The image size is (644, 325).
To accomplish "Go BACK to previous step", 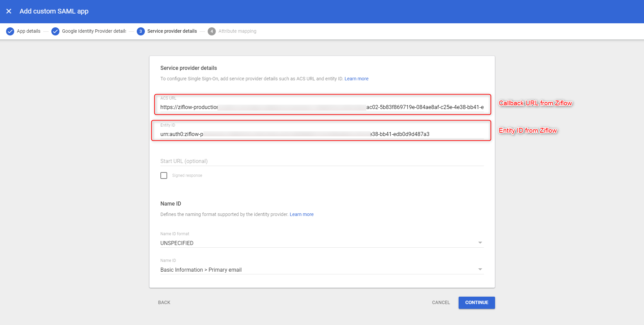I will (164, 302).
